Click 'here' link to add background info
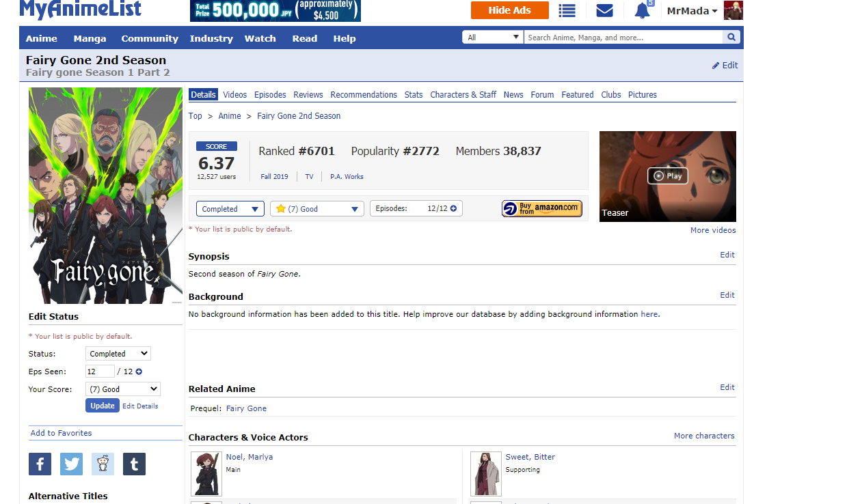Viewport: 862px width, 504px height. (x=649, y=314)
